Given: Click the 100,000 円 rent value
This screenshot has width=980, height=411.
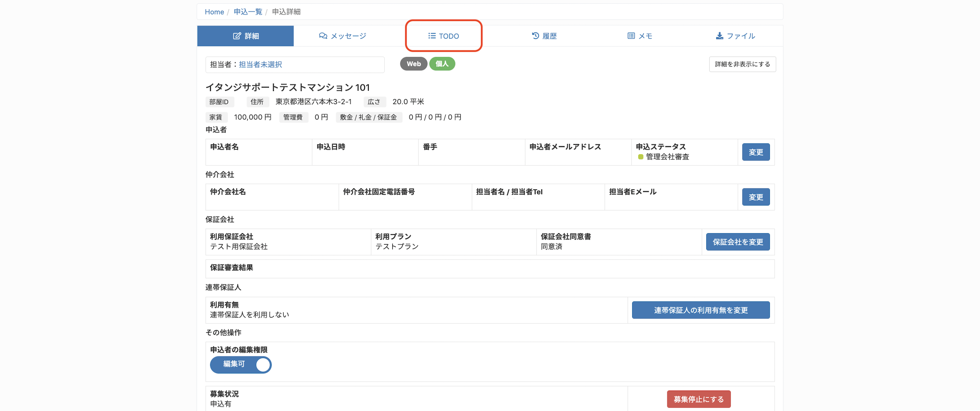Looking at the screenshot, I should [x=252, y=117].
